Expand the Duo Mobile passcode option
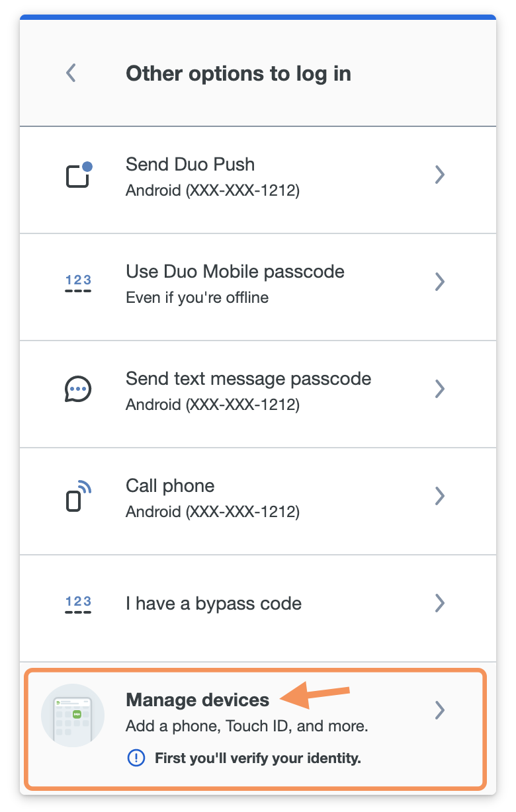The image size is (516, 812). coord(439,282)
